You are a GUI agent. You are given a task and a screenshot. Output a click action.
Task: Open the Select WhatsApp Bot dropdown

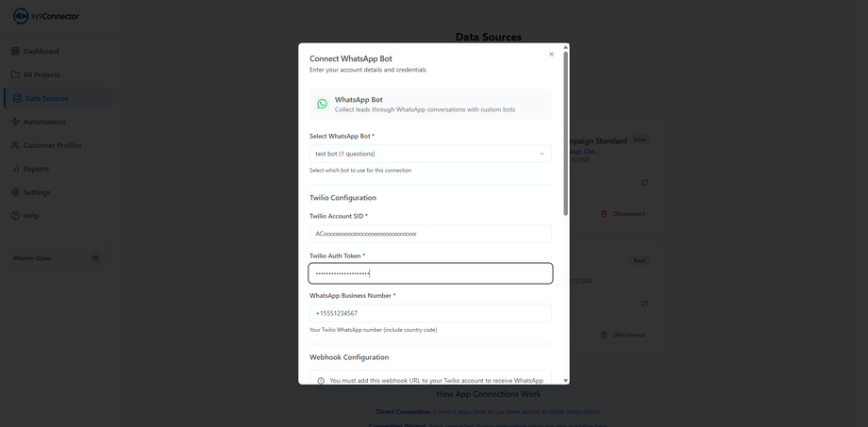(x=430, y=154)
